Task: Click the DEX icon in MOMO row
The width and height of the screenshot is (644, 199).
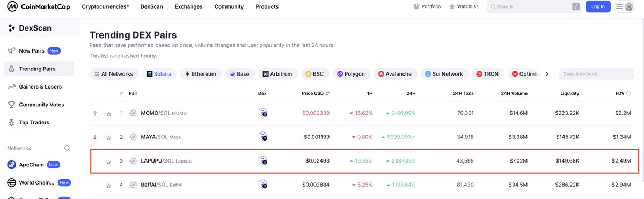Action: tap(262, 113)
